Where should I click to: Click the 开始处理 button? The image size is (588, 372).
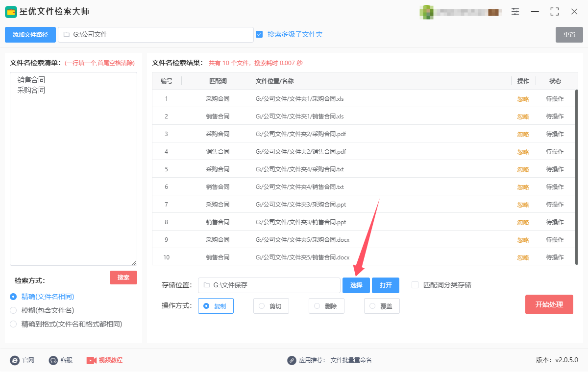click(x=549, y=304)
